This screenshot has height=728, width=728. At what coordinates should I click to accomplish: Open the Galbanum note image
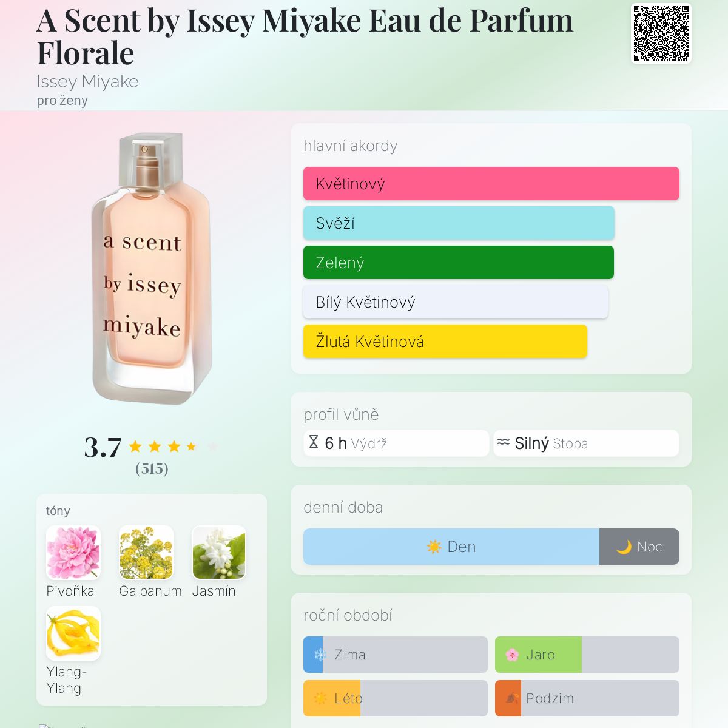146,552
